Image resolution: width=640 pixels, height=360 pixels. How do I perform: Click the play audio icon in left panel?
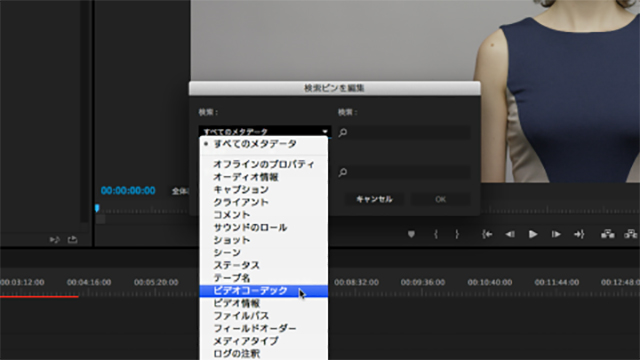[x=54, y=240]
